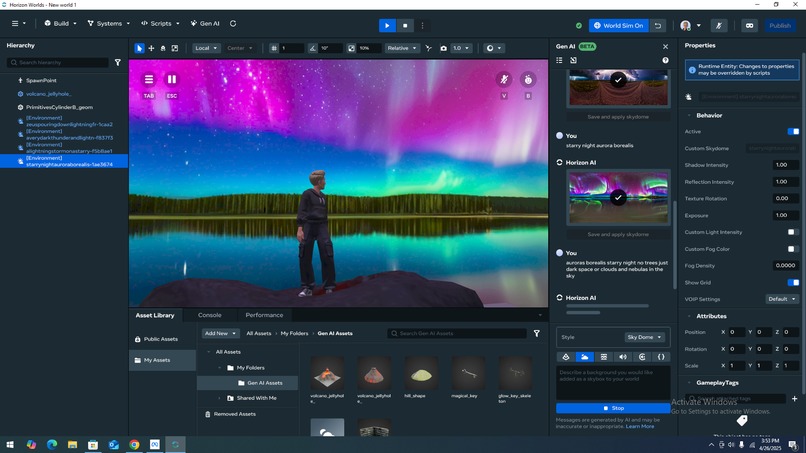806x453 pixels.
Task: Switch to the Console tab
Action: 210,315
